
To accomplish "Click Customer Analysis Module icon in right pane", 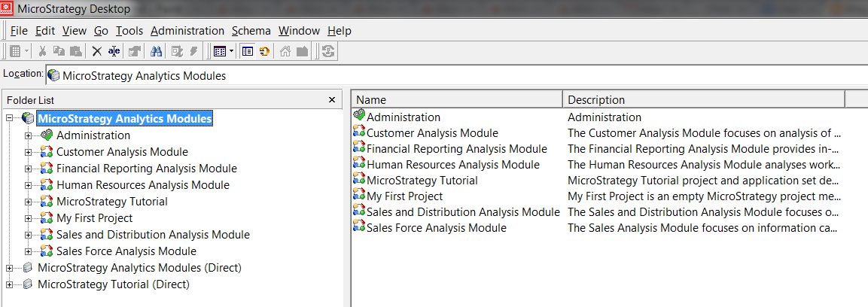I will [x=359, y=132].
